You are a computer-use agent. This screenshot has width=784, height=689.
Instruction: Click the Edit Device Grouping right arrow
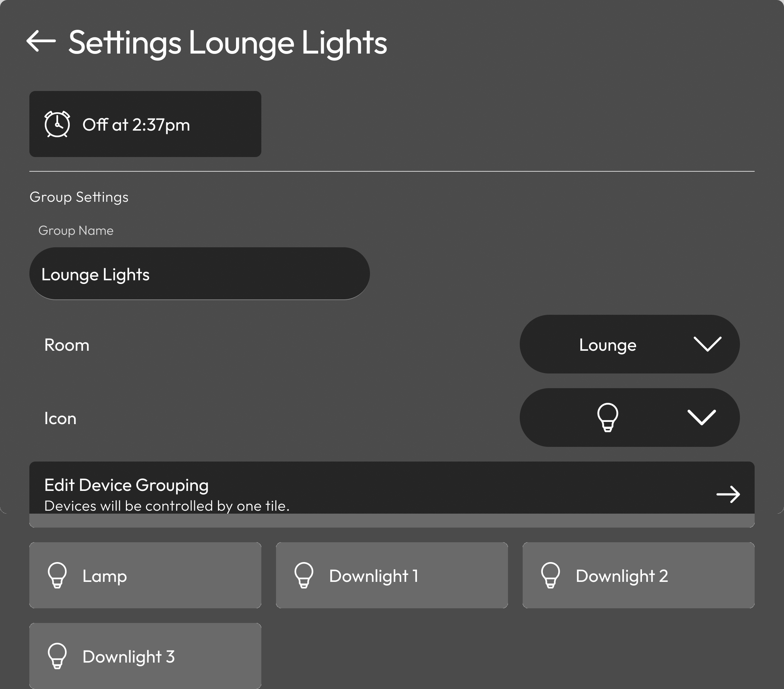(727, 494)
